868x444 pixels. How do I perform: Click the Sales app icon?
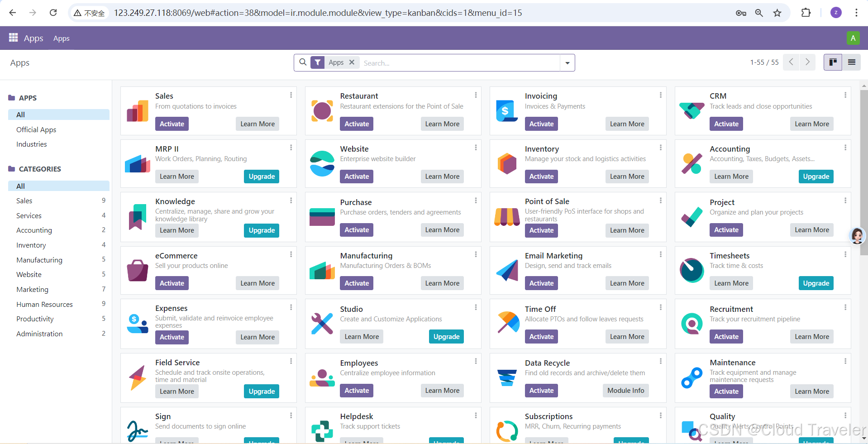(138, 111)
